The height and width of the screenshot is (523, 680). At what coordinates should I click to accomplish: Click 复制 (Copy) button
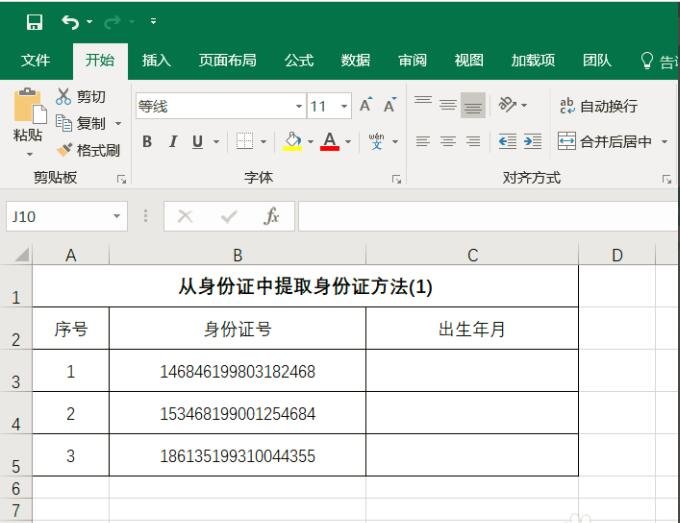[81, 123]
